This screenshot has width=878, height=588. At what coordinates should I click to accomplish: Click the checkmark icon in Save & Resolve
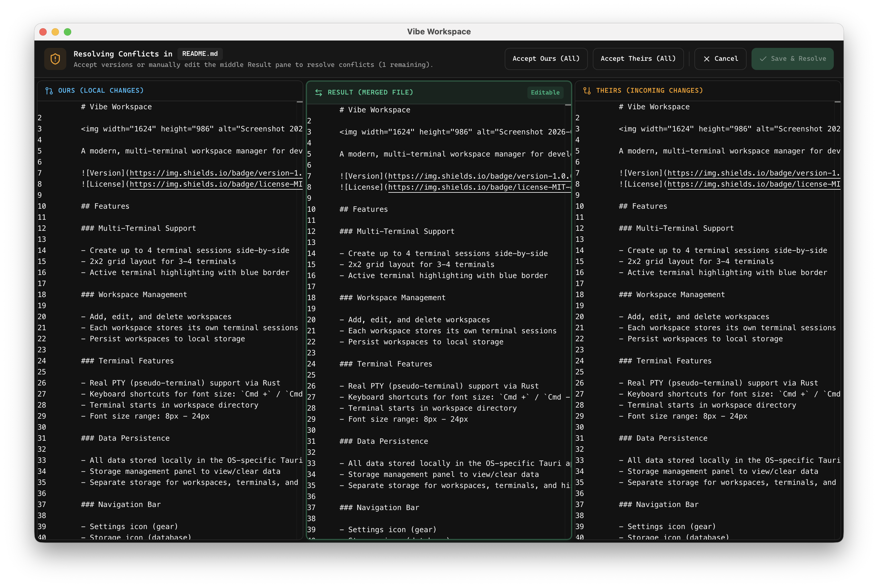tap(763, 59)
